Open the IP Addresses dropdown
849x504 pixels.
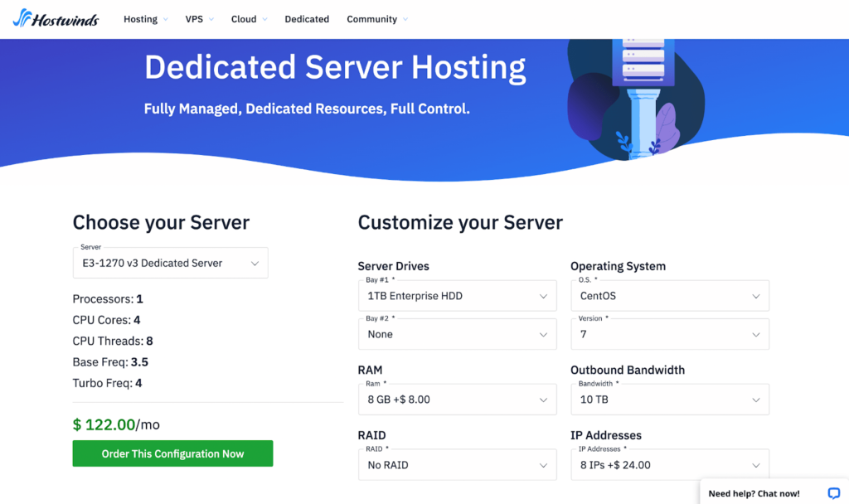coord(670,465)
